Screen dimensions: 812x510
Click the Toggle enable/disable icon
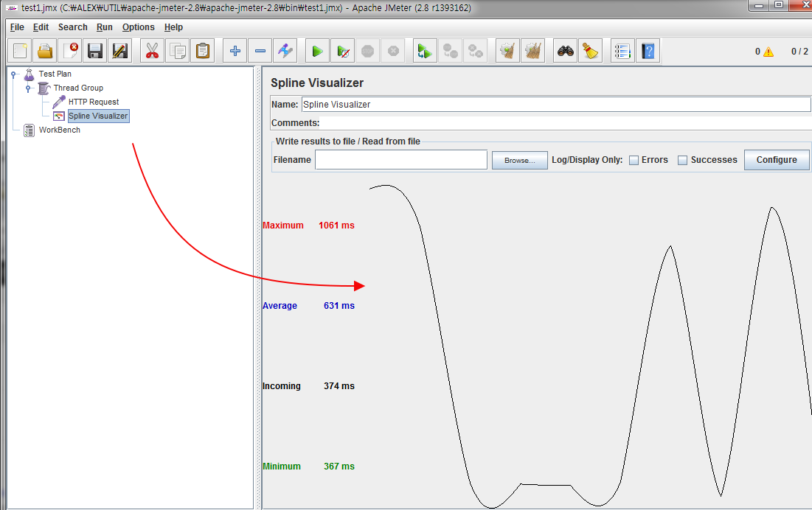click(285, 51)
